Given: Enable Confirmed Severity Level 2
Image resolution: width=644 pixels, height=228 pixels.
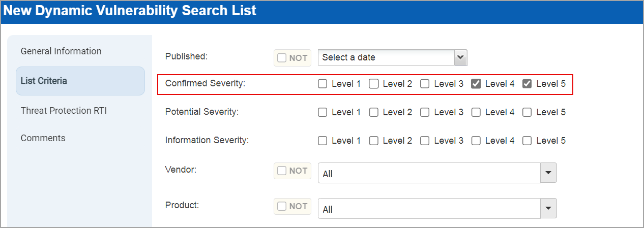Looking at the screenshot, I should (x=374, y=84).
